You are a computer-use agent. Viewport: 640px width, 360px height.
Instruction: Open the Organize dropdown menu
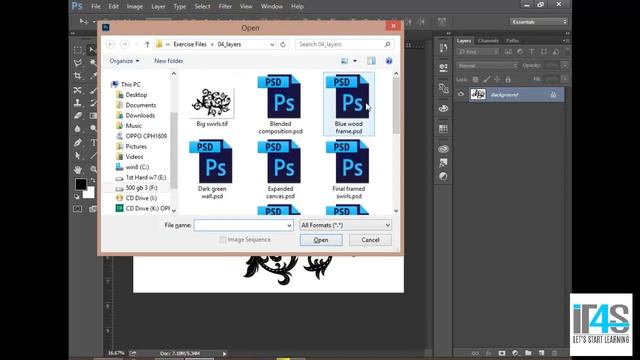pos(124,61)
